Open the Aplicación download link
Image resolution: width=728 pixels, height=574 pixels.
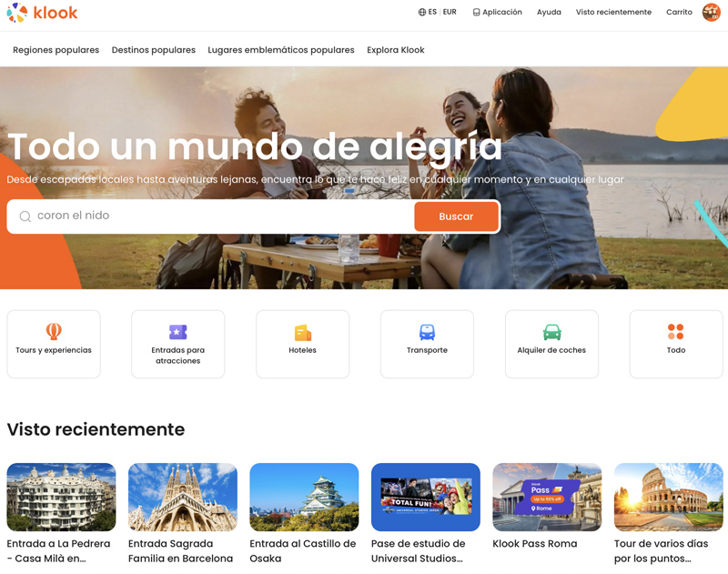point(497,12)
